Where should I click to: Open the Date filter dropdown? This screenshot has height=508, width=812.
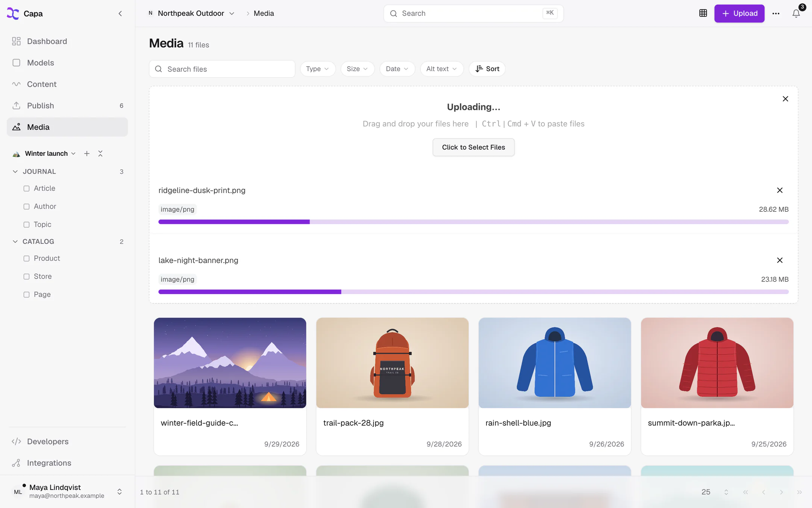(x=397, y=69)
